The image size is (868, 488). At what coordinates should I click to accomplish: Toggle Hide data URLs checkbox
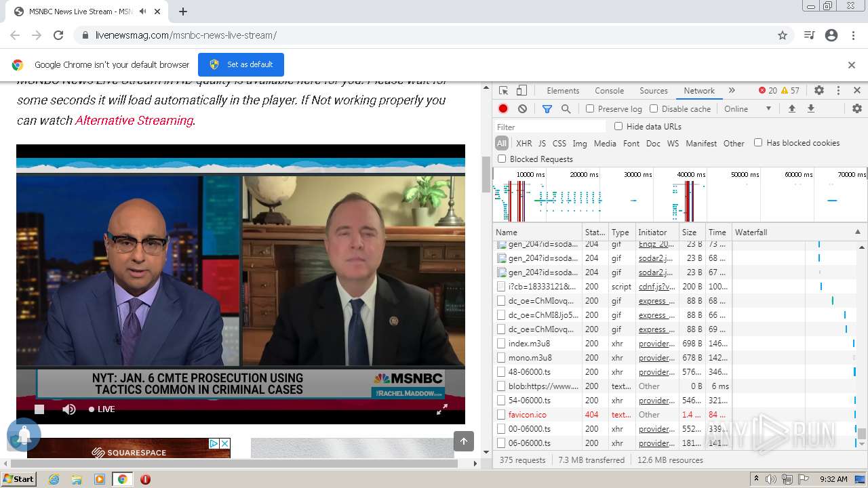coord(618,126)
